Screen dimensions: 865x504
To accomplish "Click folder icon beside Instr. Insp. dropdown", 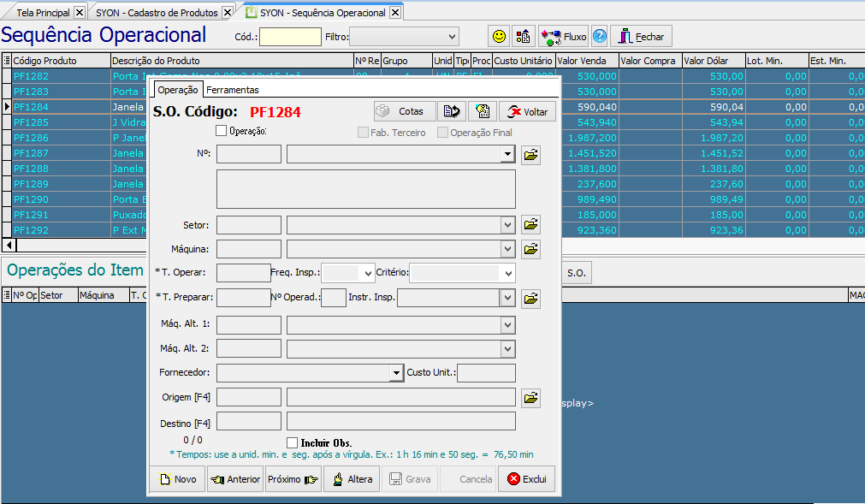I will 530,299.
